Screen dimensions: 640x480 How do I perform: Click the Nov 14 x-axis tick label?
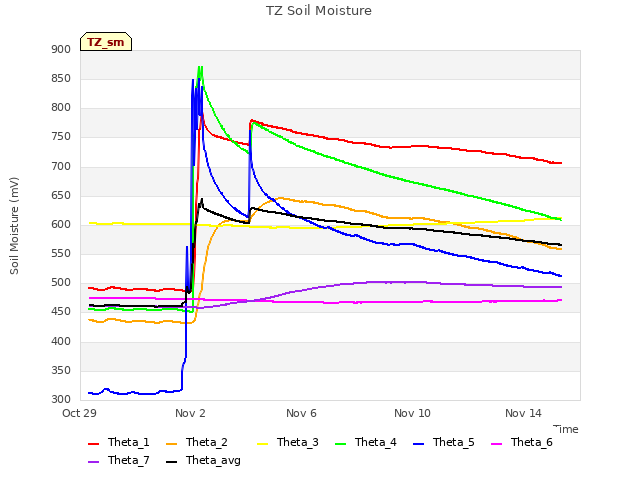click(523, 413)
